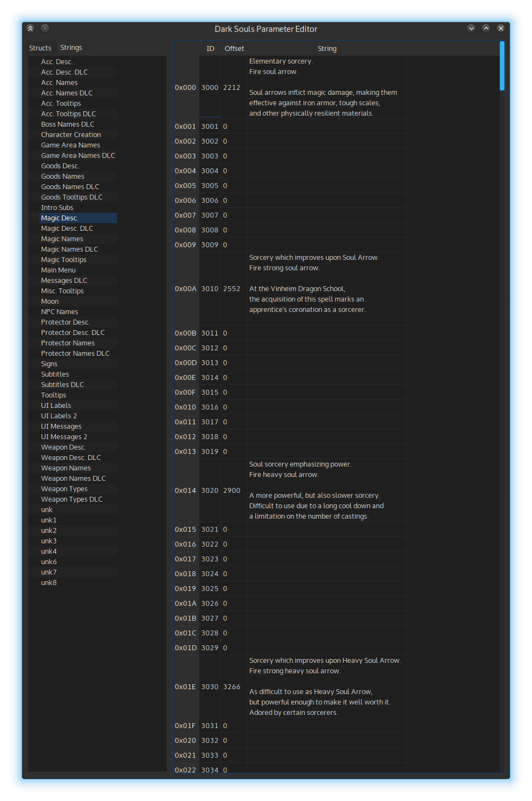The image size is (532, 801).
Task: Click the pin-on-all-desktops dot icon
Action: (x=45, y=29)
